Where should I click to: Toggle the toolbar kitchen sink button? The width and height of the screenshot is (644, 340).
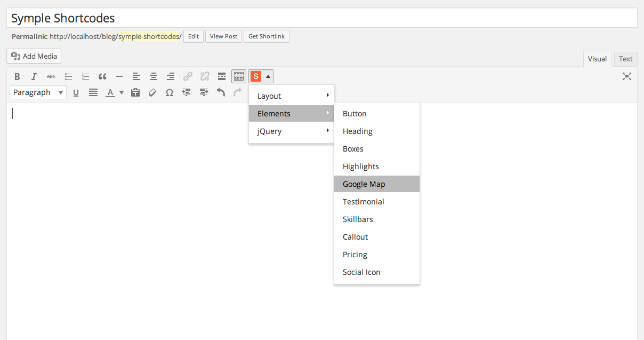click(x=239, y=76)
